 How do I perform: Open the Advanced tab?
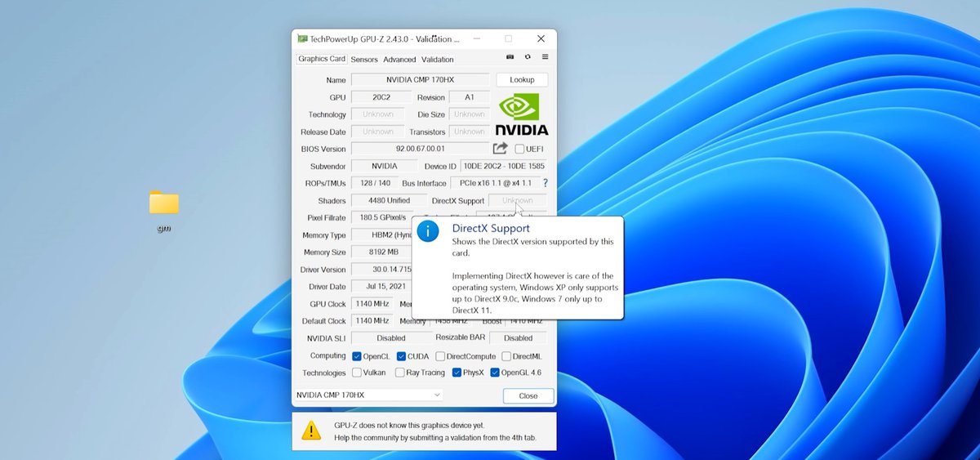399,60
